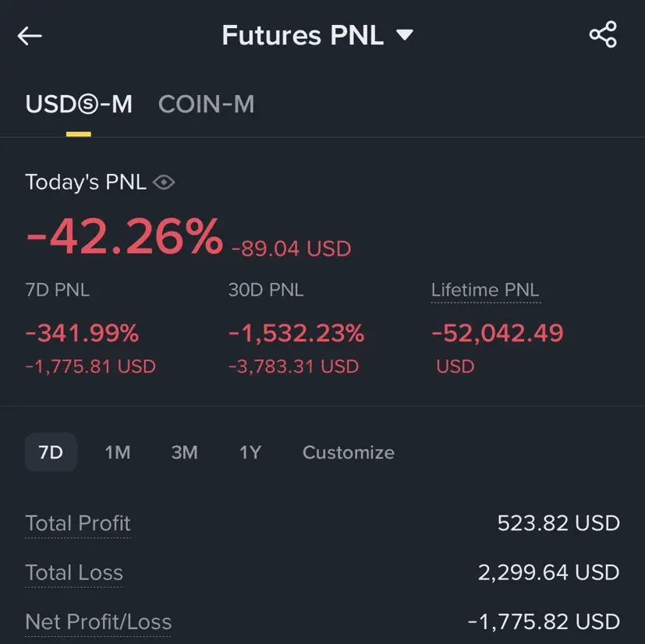
Task: Select the 3M time range
Action: 184,452
